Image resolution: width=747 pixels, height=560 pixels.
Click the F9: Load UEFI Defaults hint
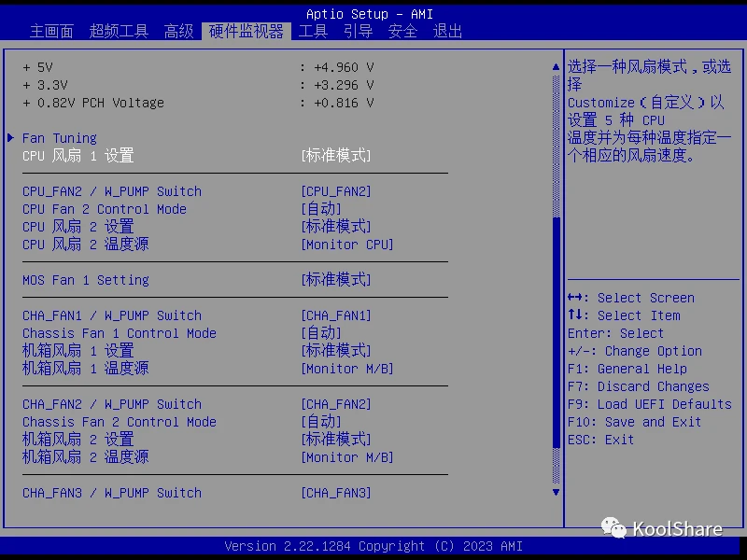point(649,404)
